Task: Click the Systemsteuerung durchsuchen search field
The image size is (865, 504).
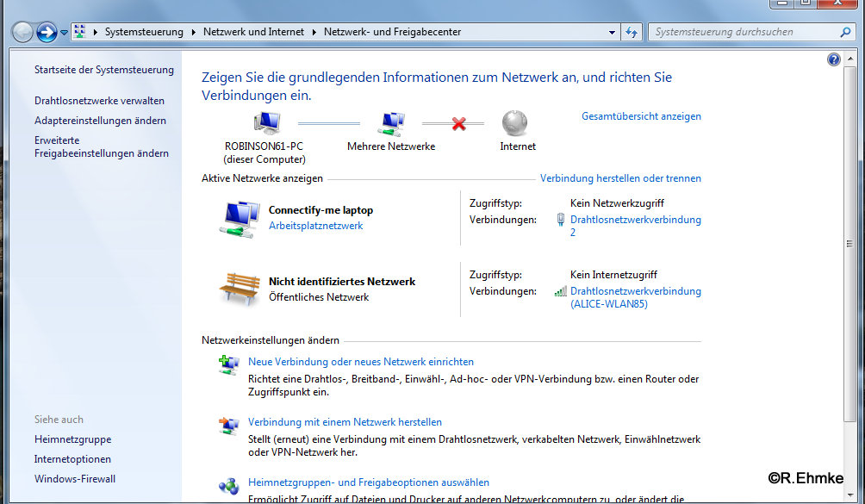Action: [744, 32]
